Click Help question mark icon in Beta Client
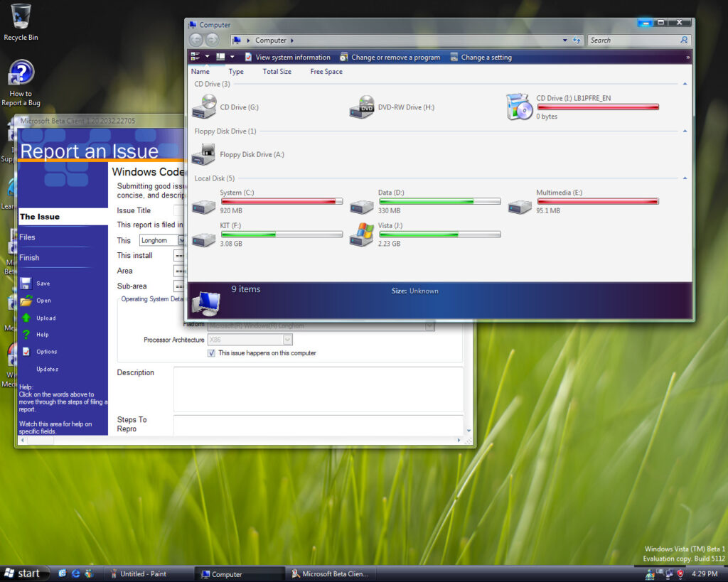 pyautogui.click(x=26, y=335)
